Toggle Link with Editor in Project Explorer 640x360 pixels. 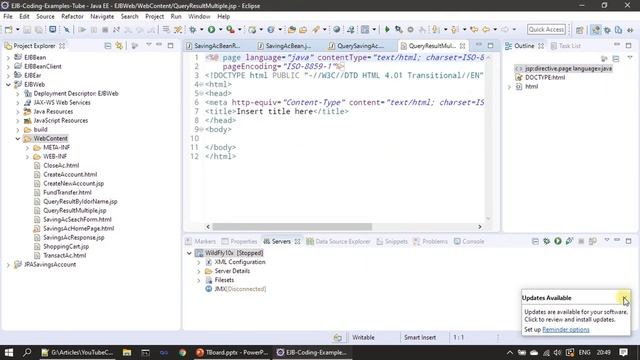(119, 46)
